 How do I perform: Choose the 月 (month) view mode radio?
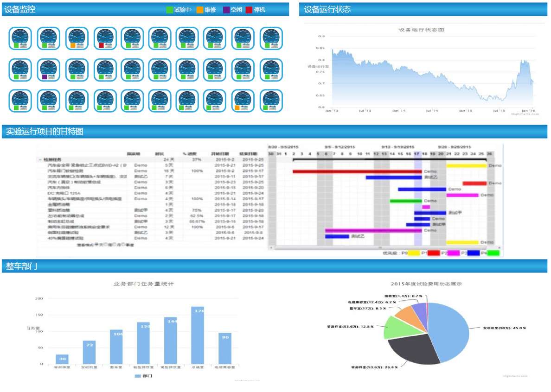click(114, 244)
